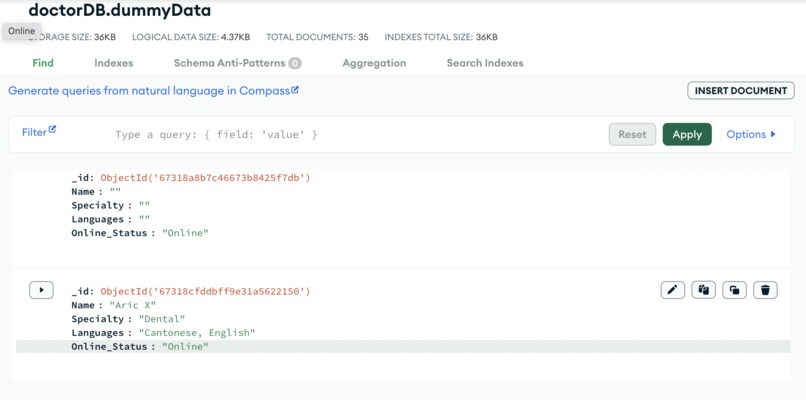
Task: Go to the Aggregation tab
Action: point(374,63)
